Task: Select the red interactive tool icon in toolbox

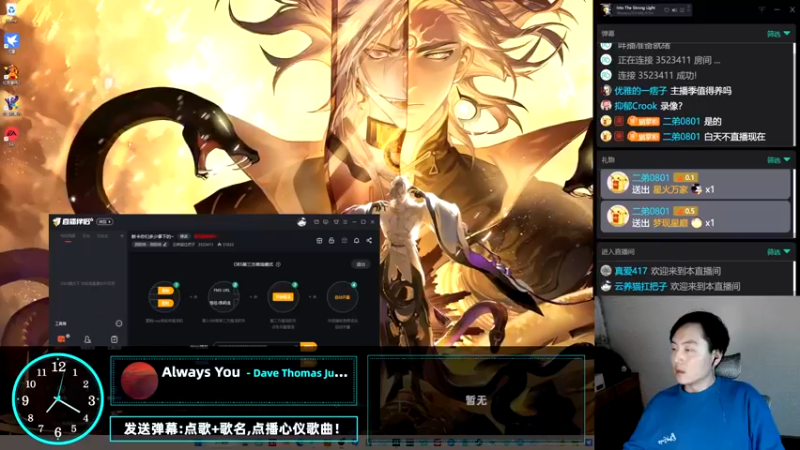Action: (x=61, y=339)
